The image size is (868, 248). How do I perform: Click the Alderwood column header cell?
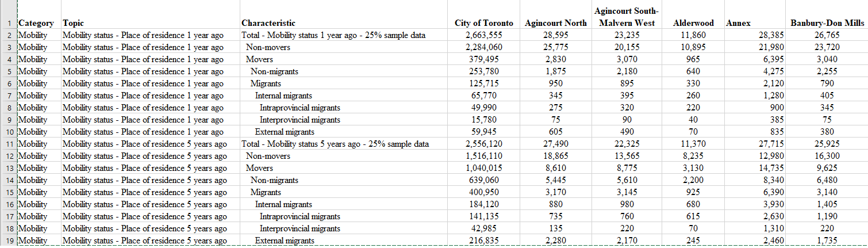click(x=694, y=15)
